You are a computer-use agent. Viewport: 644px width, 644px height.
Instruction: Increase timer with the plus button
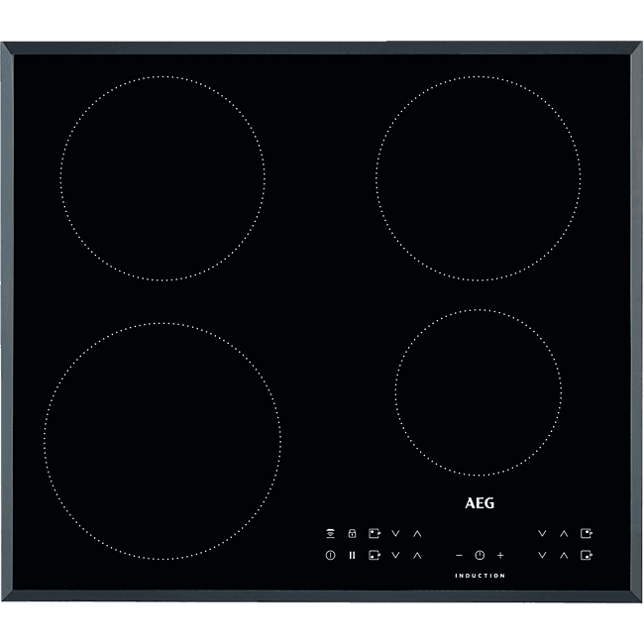[x=500, y=555]
